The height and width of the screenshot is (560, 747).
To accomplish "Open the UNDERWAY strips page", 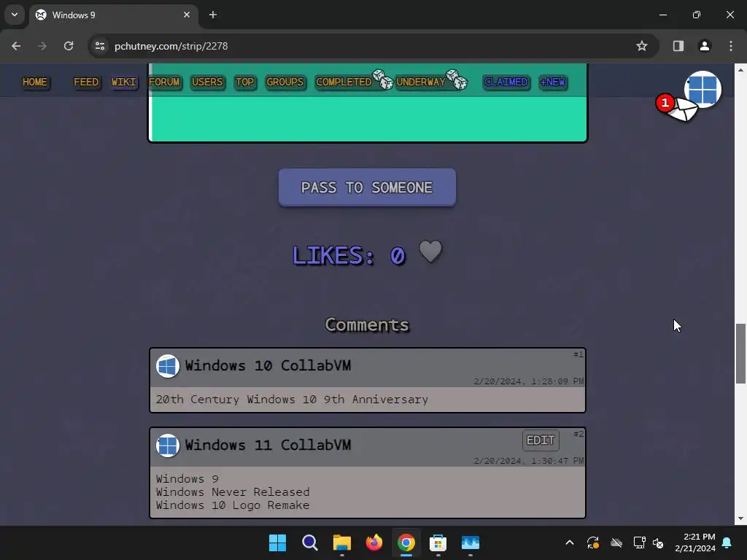I will click(x=421, y=82).
